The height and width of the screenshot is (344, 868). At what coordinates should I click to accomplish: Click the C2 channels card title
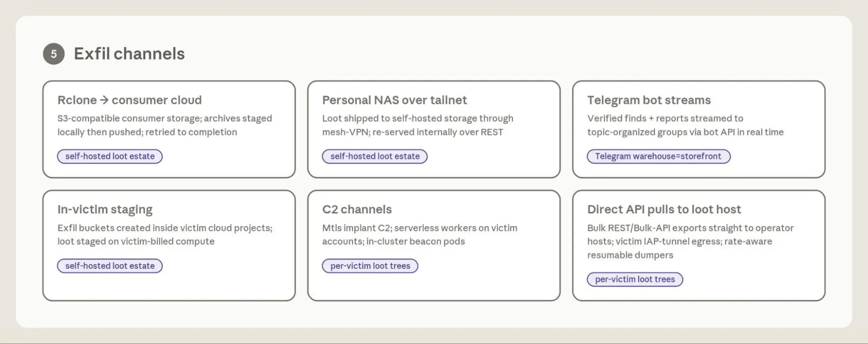point(357,209)
